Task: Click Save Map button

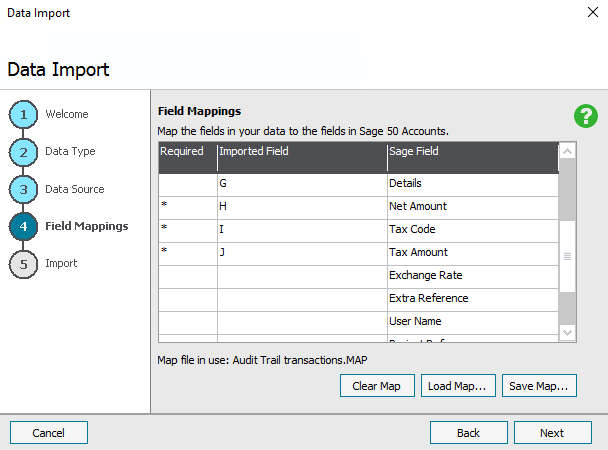Action: point(538,386)
